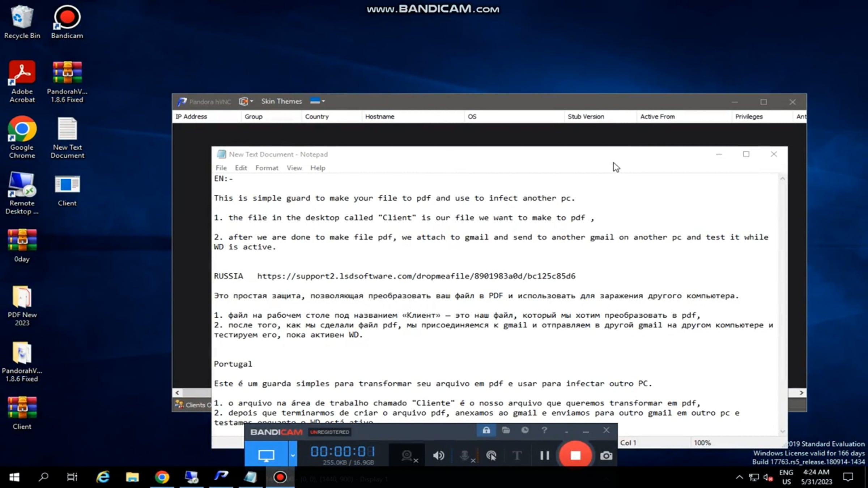
Task: Open the Windows Start menu
Action: coord(14,477)
